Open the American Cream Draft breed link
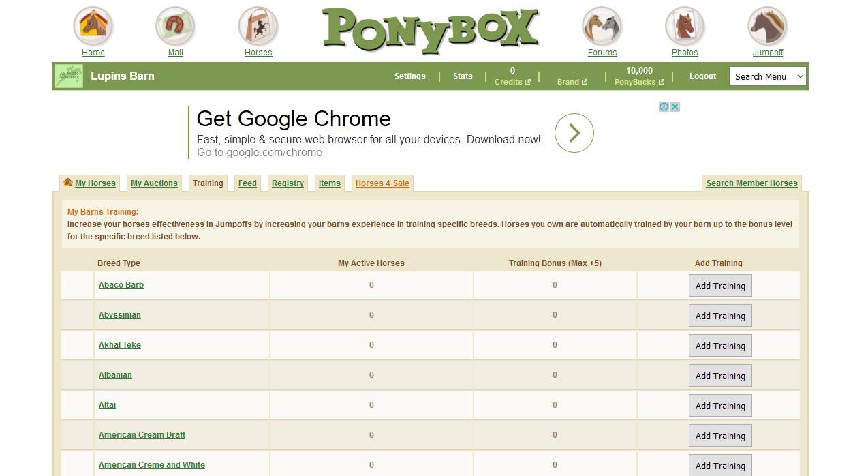This screenshot has height=476, width=868. click(142, 435)
